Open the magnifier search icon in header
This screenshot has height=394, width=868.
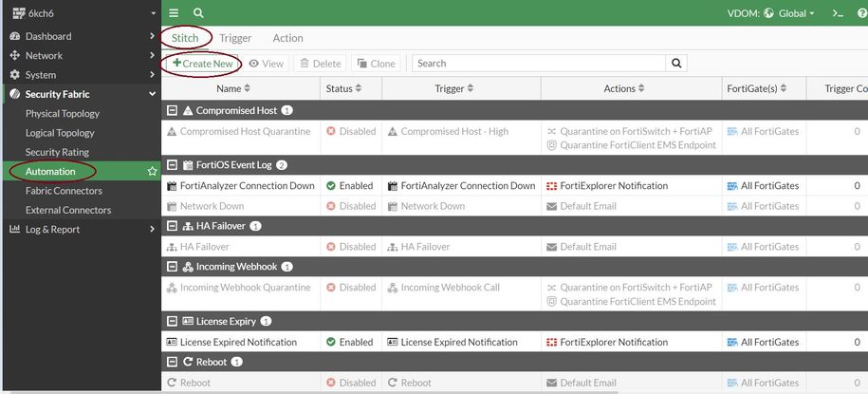[x=198, y=13]
